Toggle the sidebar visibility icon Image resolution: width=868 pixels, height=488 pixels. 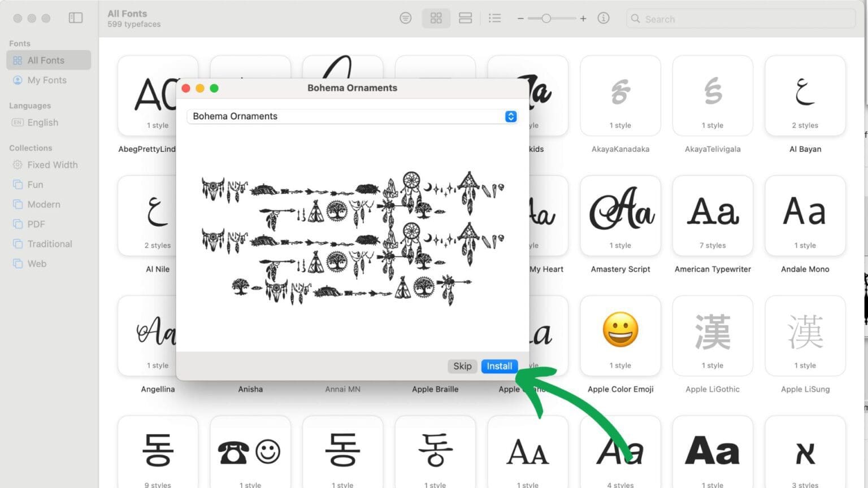76,17
